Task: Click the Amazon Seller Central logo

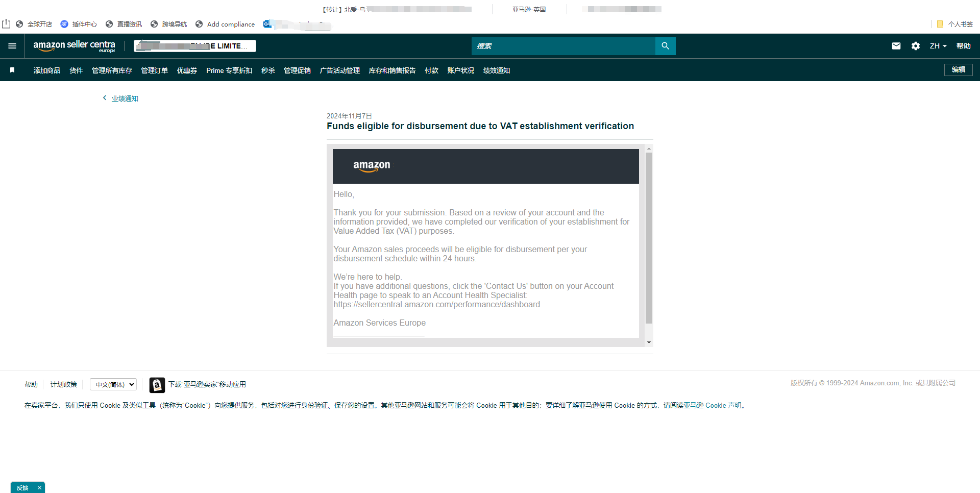Action: click(74, 46)
